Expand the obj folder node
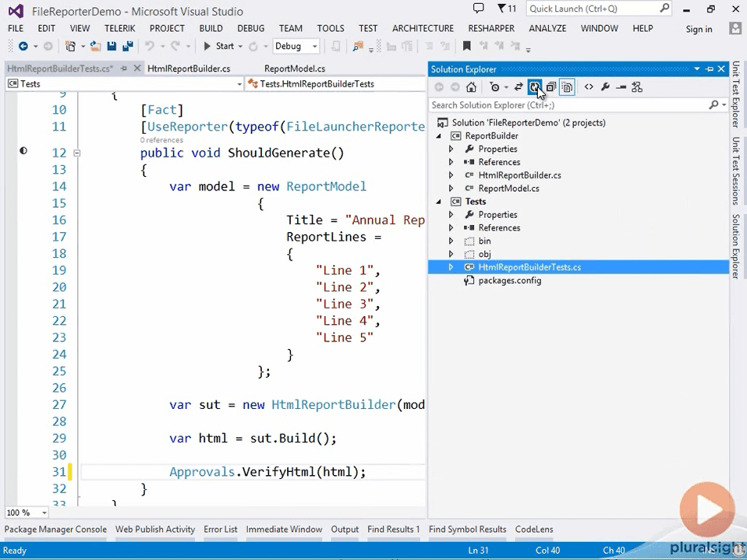The width and height of the screenshot is (747, 560). (x=451, y=254)
